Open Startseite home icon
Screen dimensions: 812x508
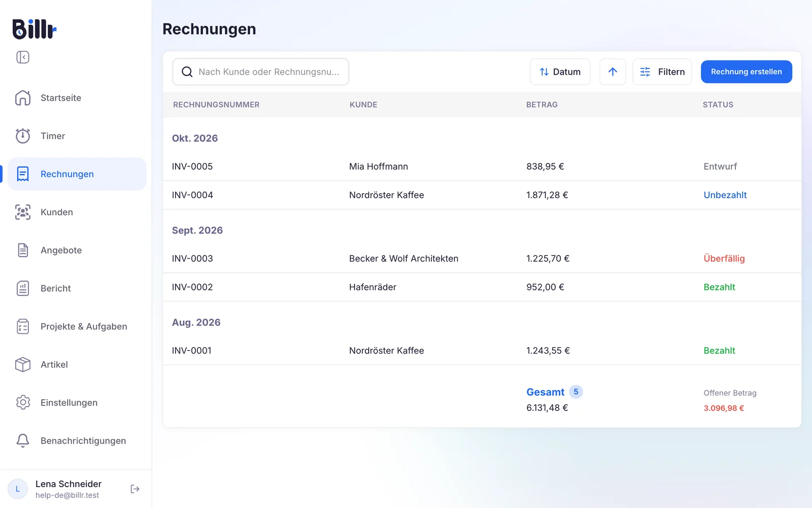pos(23,98)
